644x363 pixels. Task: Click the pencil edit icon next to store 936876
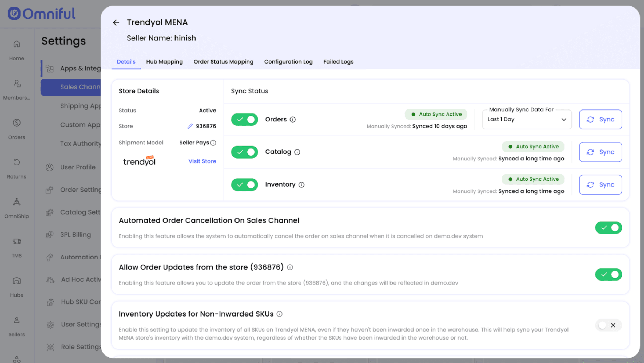coord(190,126)
